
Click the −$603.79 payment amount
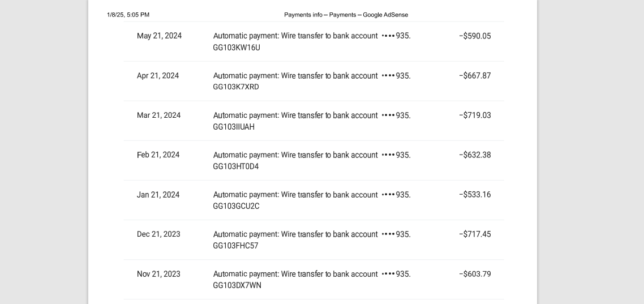point(475,274)
